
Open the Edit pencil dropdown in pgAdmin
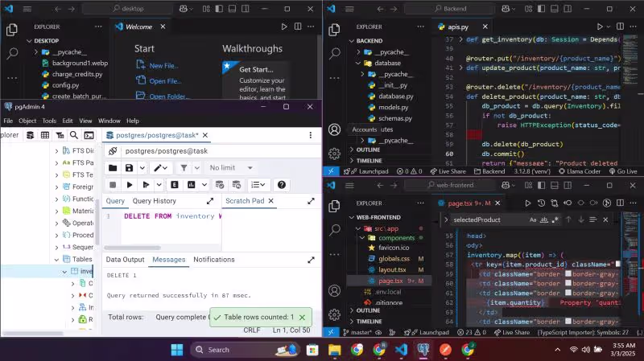pos(160,168)
